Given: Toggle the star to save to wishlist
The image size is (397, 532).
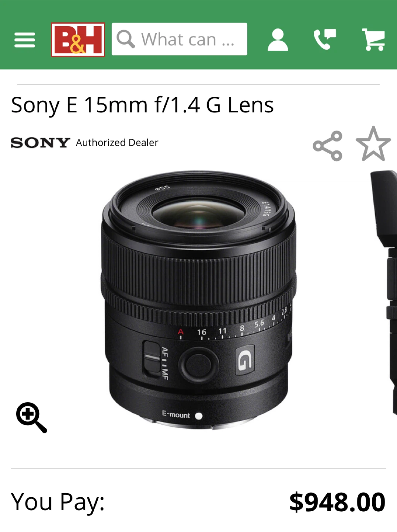Looking at the screenshot, I should 373,144.
